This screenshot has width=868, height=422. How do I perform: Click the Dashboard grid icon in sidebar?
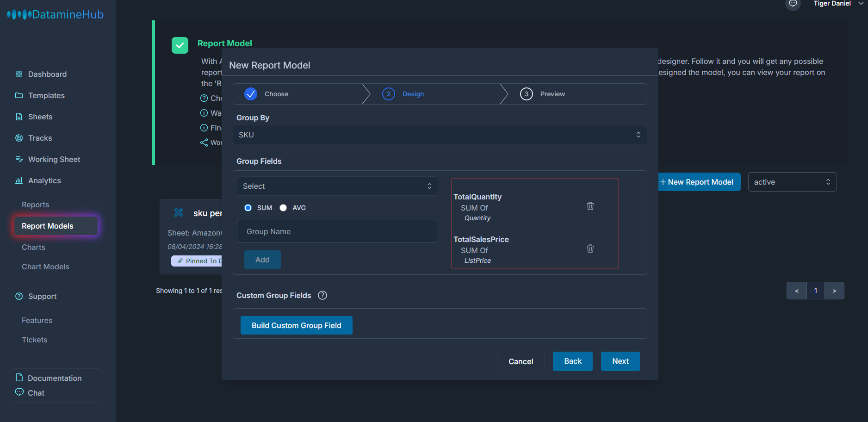(x=19, y=74)
